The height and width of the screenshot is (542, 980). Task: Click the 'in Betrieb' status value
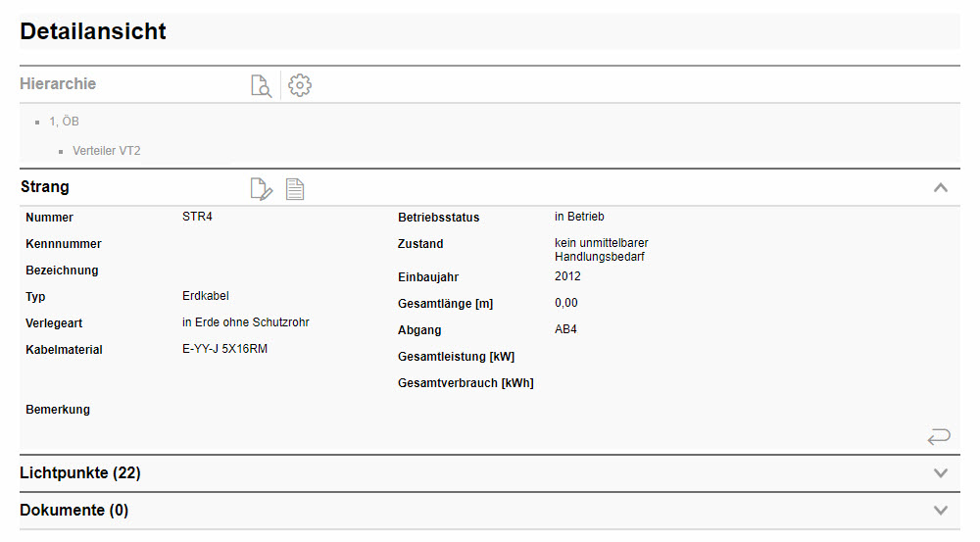point(579,217)
